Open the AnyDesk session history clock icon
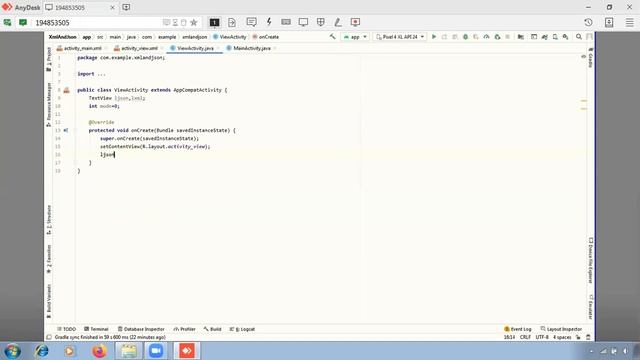 click(588, 22)
